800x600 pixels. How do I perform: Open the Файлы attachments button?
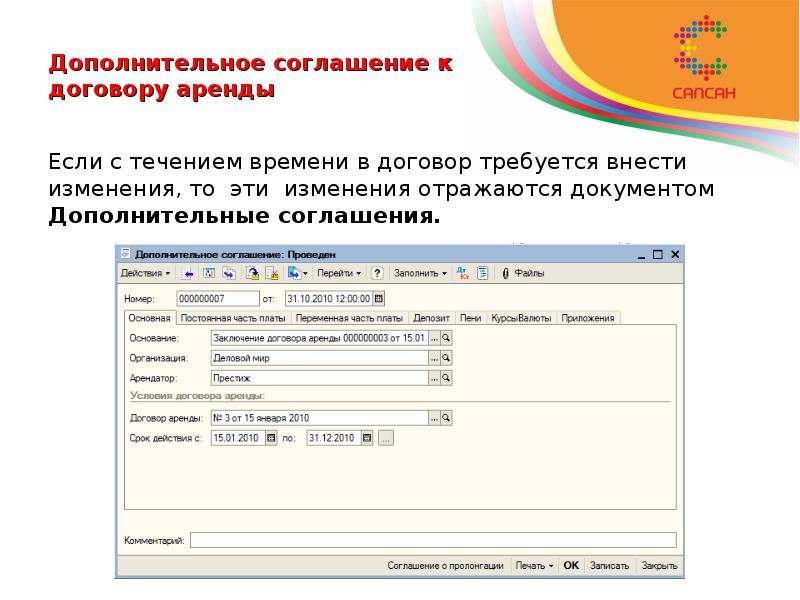pos(524,273)
